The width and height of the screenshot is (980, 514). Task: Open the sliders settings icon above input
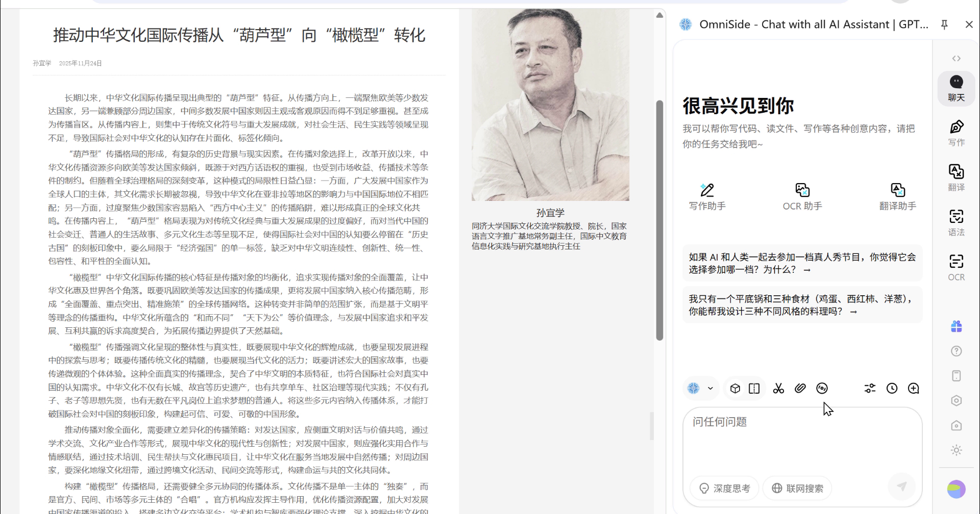[870, 389]
